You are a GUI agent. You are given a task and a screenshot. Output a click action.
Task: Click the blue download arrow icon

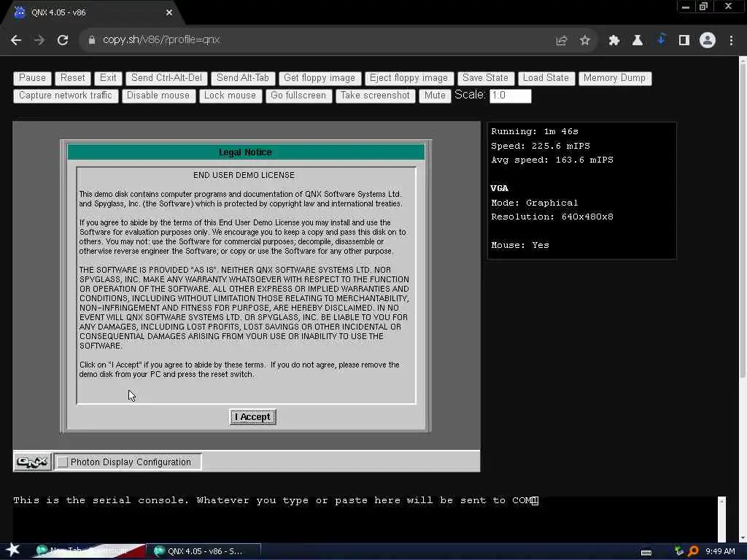(x=661, y=39)
